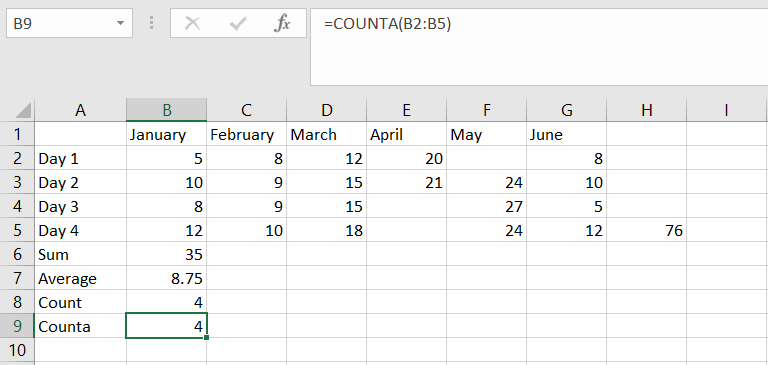768x365 pixels.
Task: Select column H header
Action: click(x=647, y=110)
